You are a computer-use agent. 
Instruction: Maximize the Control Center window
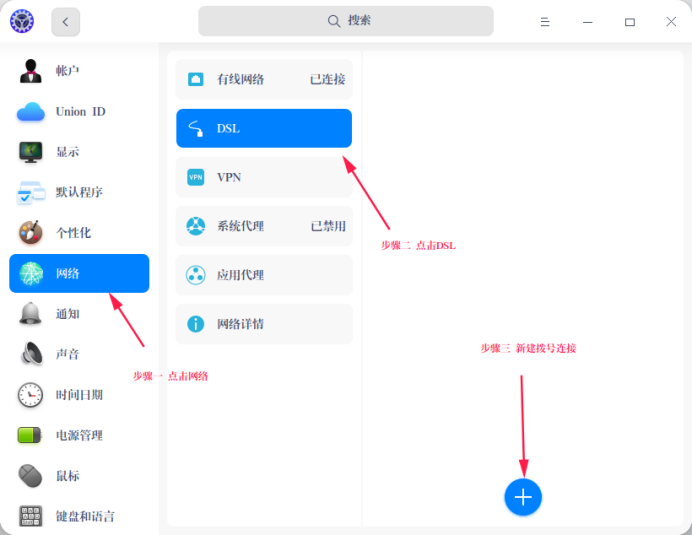tap(630, 22)
